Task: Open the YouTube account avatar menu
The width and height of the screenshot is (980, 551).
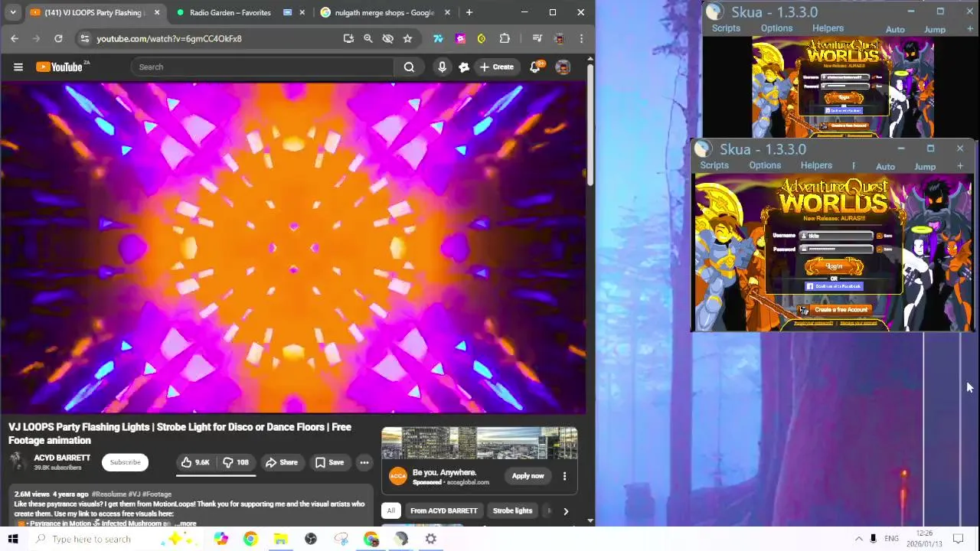Action: (x=563, y=67)
